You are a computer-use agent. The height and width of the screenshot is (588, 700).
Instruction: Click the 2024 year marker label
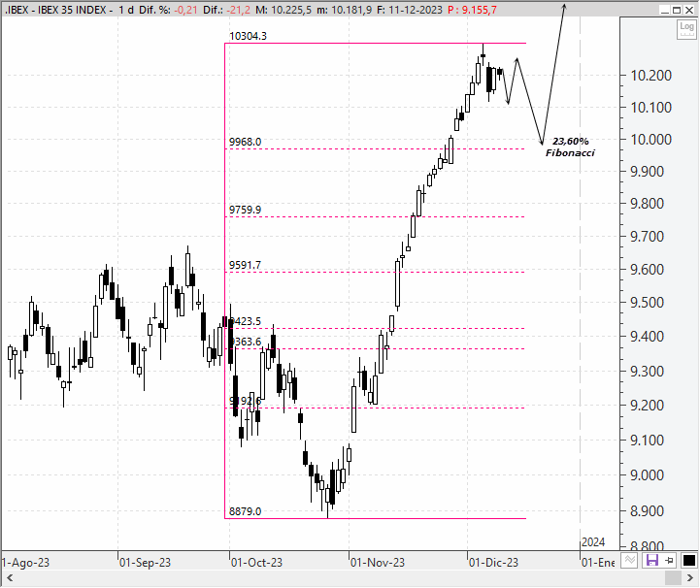593,542
